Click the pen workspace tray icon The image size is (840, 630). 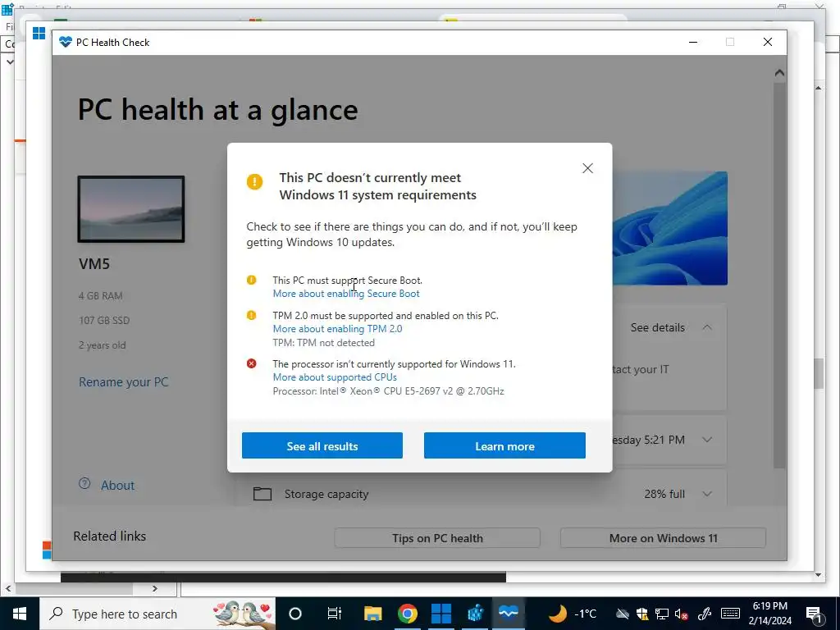pos(704,614)
